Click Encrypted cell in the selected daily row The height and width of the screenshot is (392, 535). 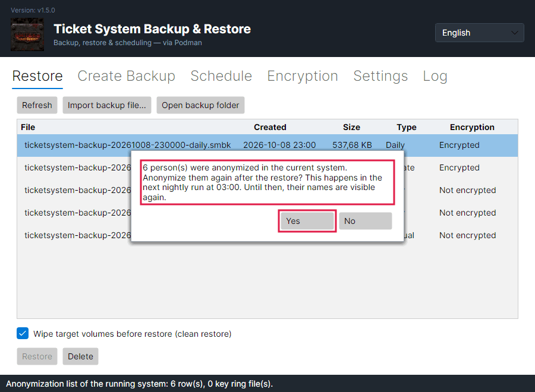(460, 145)
